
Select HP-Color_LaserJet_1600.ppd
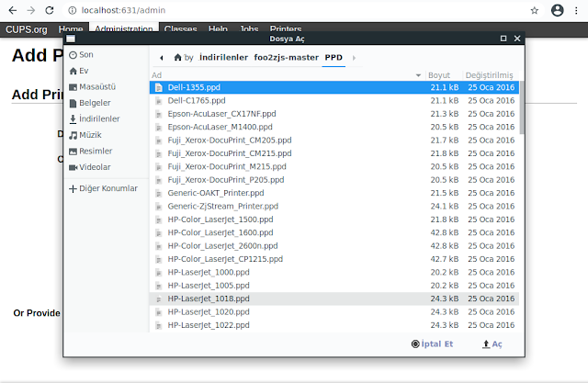pos(334,232)
